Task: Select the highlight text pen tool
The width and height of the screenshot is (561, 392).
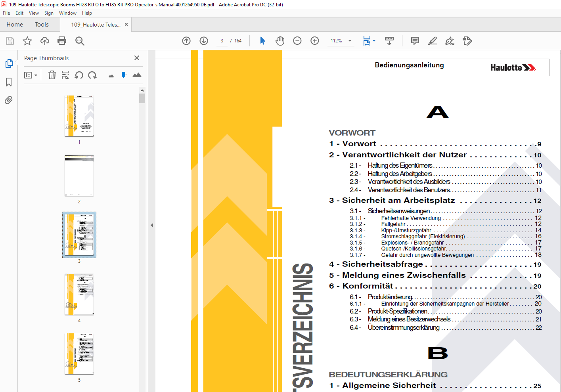Action: tap(433, 41)
